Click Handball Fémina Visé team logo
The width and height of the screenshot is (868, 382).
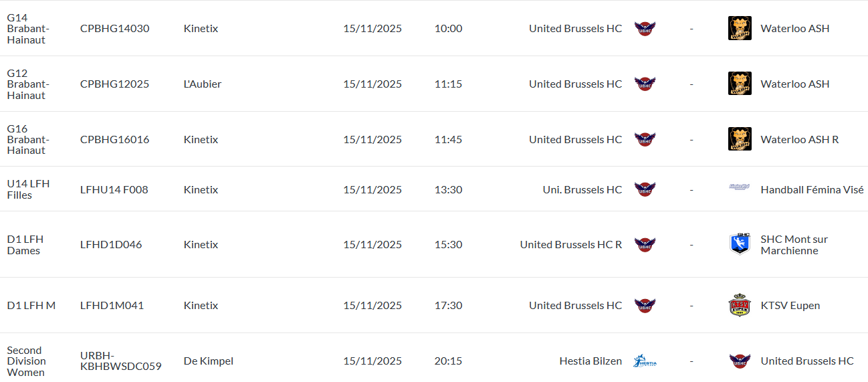pyautogui.click(x=740, y=187)
